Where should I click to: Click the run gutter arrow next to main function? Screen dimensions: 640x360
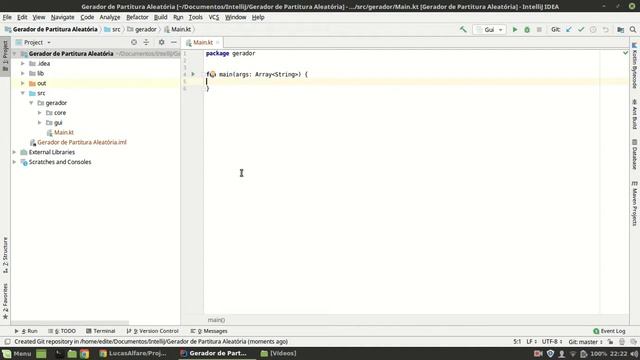point(193,74)
